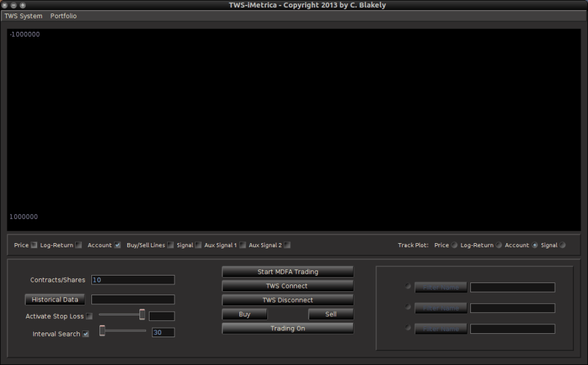Click the Trading On button
This screenshot has width=588, height=365.
[288, 328]
